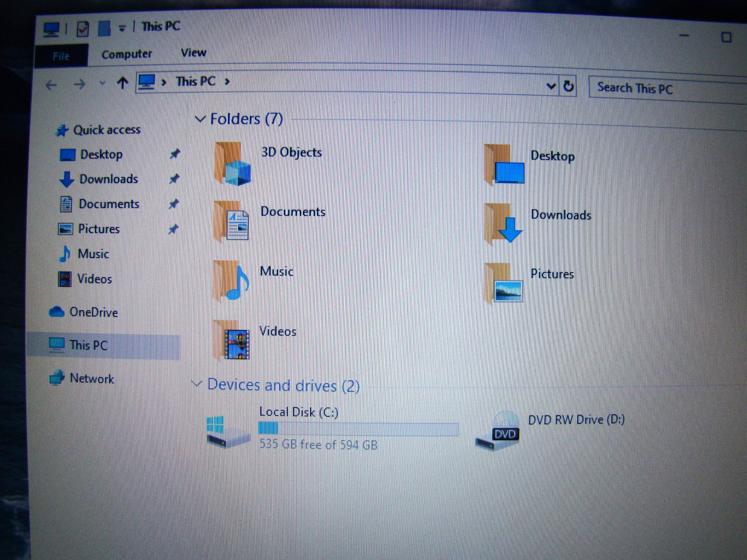Viewport: 747px width, 560px height.
Task: Switch to the View ribbon tab
Action: pyautogui.click(x=193, y=53)
